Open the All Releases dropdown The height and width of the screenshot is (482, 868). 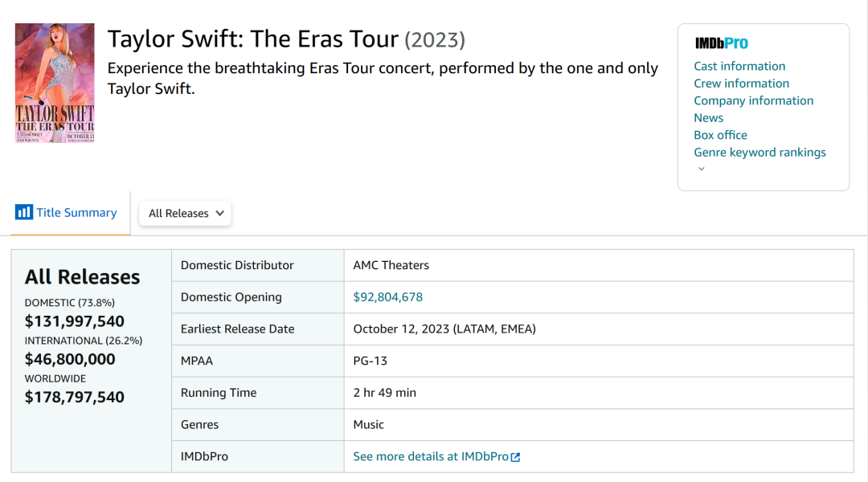186,214
